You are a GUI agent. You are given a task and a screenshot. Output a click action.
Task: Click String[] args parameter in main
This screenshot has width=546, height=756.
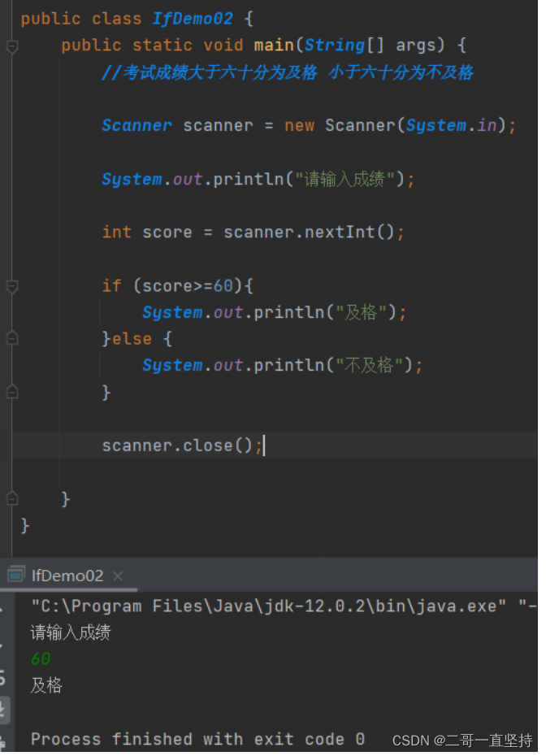(374, 46)
